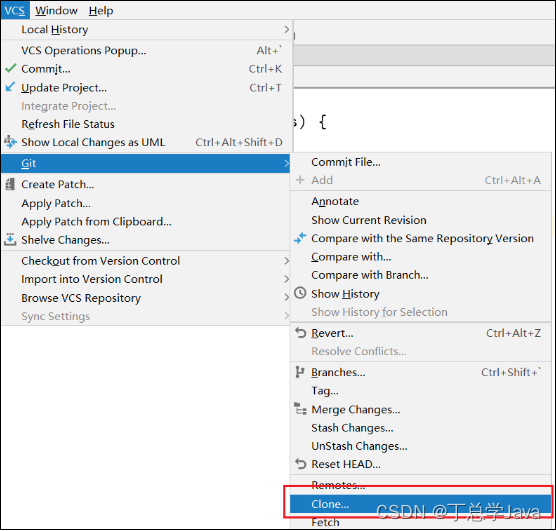
Task: Click the Compare with Same Repository Version icon
Action: pos(300,238)
